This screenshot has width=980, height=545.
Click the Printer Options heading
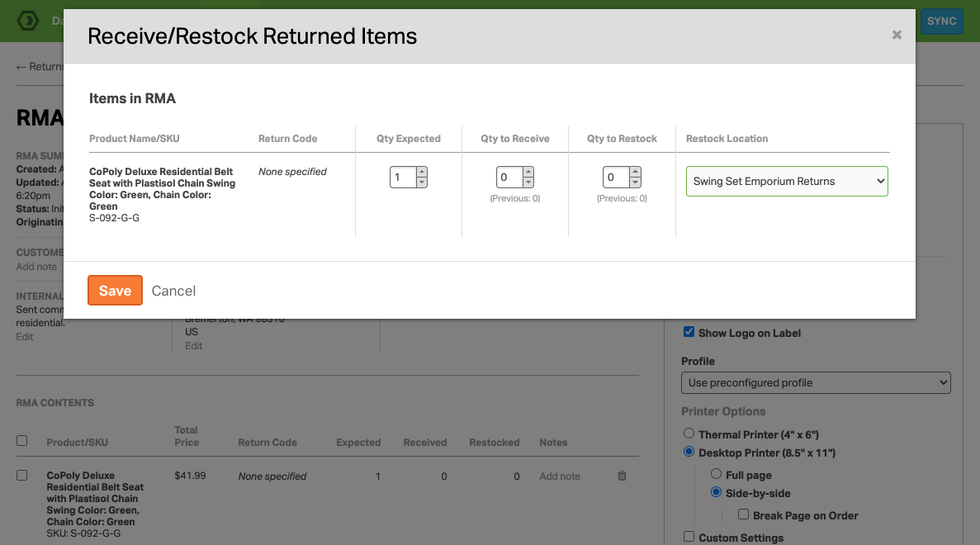tap(723, 411)
